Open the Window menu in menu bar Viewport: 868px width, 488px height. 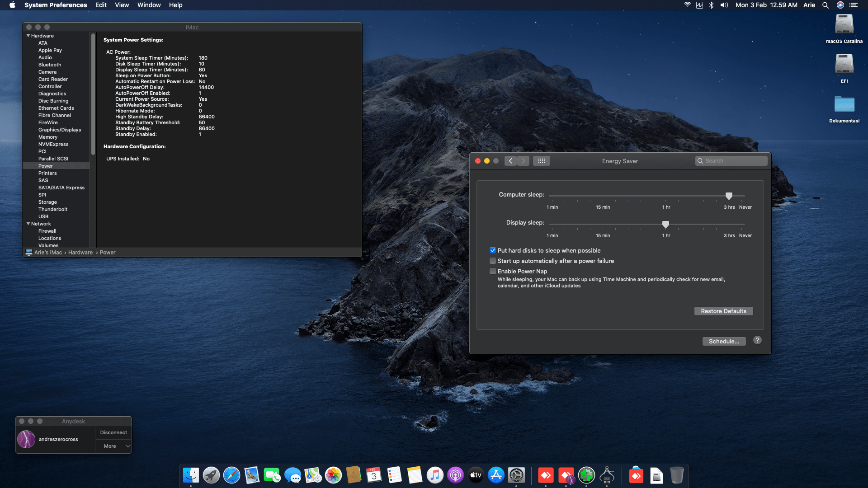coord(149,5)
